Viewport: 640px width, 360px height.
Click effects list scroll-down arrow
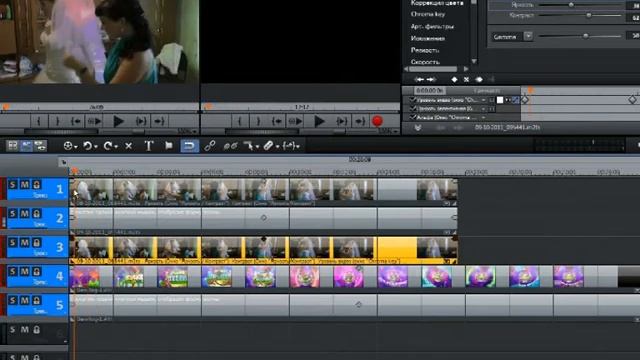[474, 61]
